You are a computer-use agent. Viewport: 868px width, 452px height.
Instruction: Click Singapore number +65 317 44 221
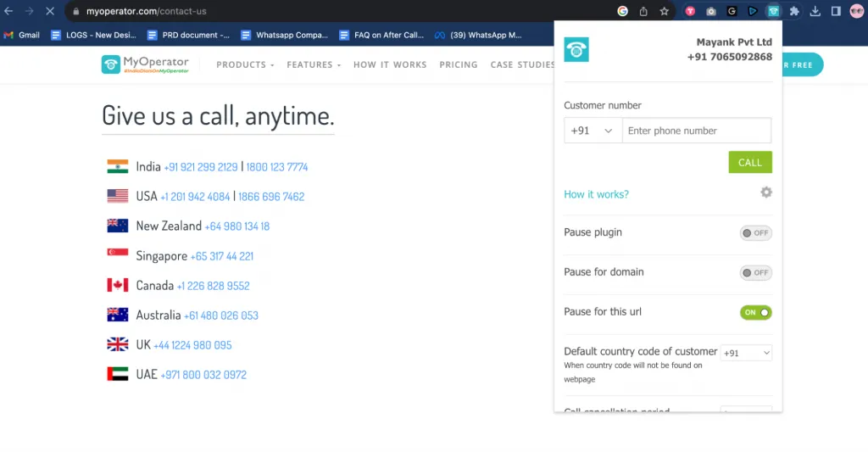tap(222, 256)
